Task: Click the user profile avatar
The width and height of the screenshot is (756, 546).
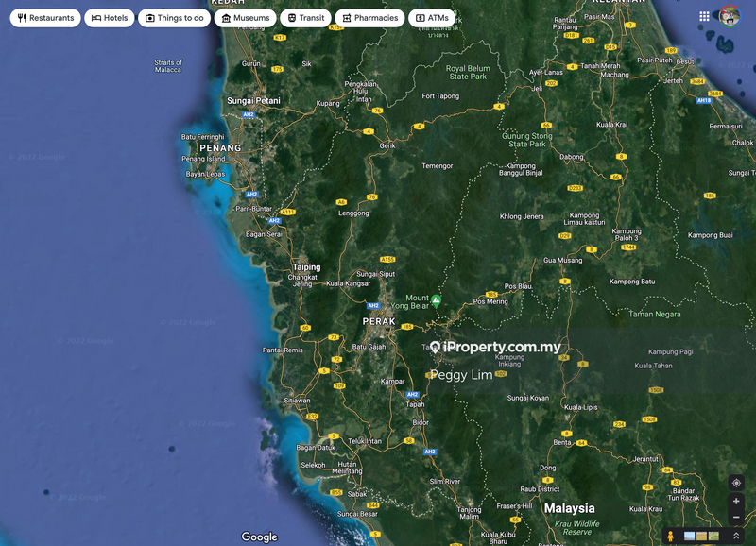Action: coord(730,17)
